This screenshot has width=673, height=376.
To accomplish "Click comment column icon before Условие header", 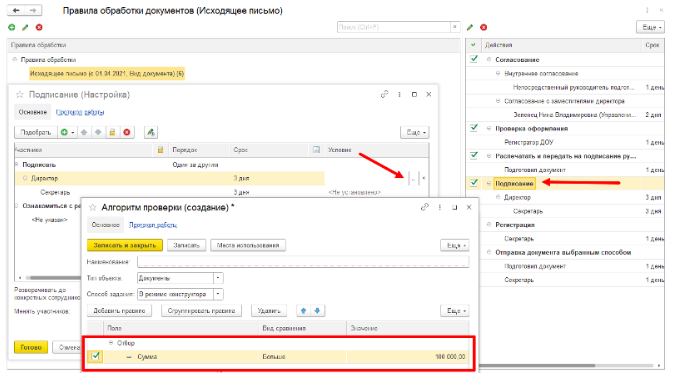I will 316,150.
